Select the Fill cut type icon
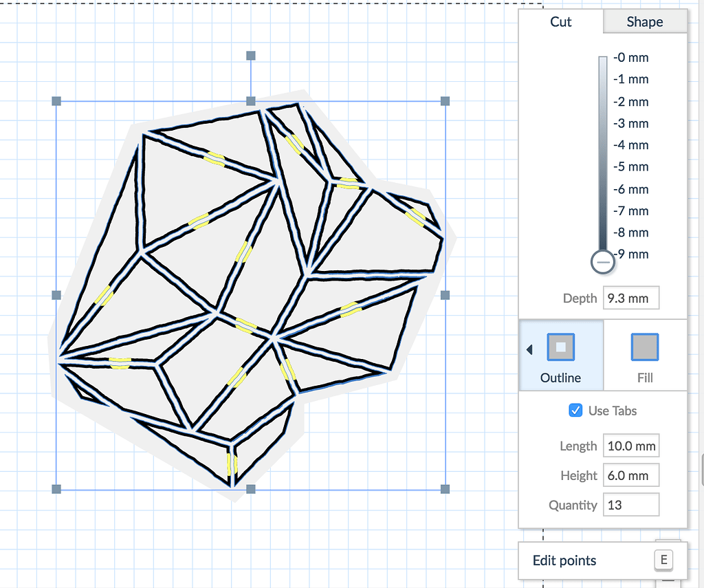The image size is (704, 588). [x=644, y=347]
